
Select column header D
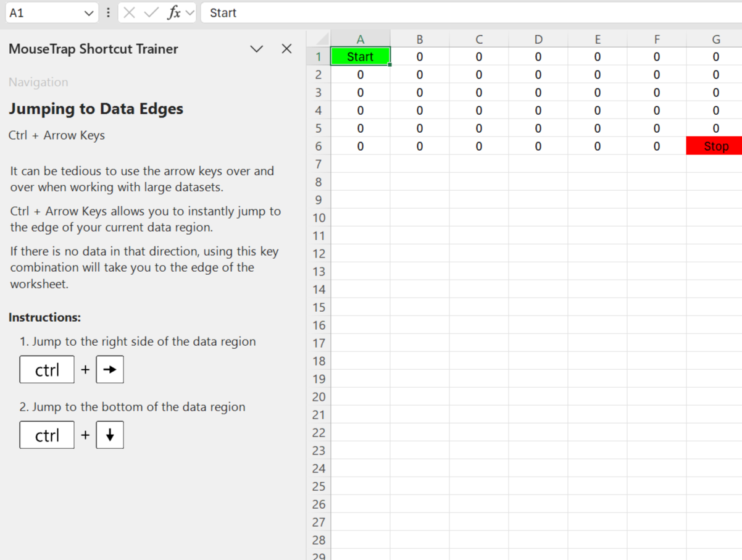(x=538, y=38)
